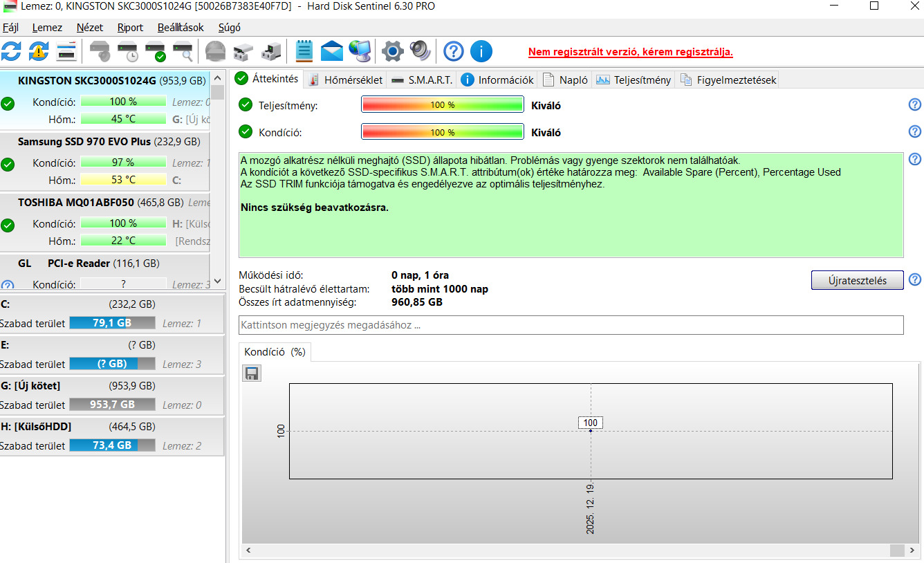Click the disk with clock toolbar icon
The height and width of the screenshot is (563, 924).
[128, 51]
